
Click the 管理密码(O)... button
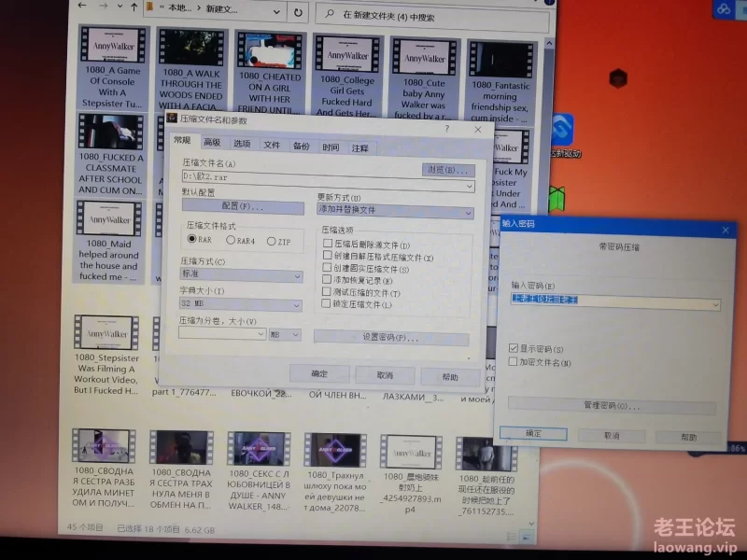pos(612,407)
